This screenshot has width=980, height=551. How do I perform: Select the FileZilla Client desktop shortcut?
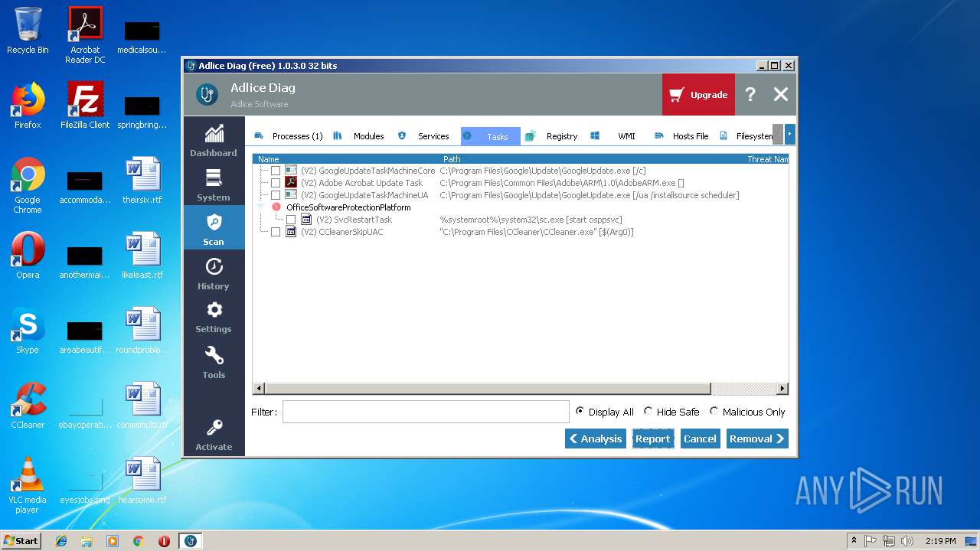click(85, 105)
